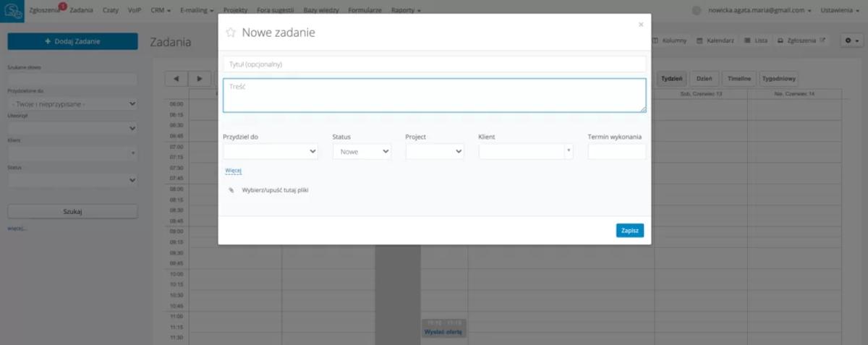
Task: Open the Ustawienia menu
Action: point(841,11)
